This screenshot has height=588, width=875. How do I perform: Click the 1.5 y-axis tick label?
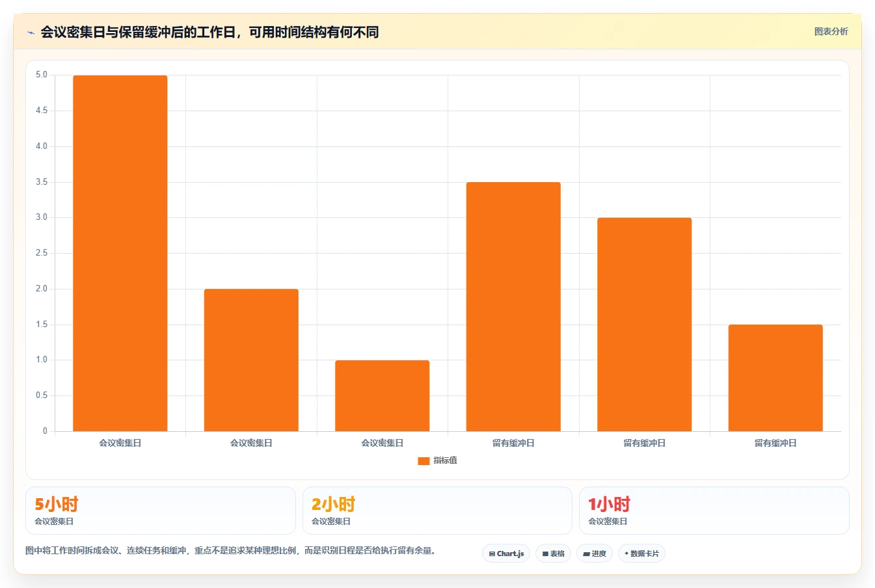tap(42, 325)
